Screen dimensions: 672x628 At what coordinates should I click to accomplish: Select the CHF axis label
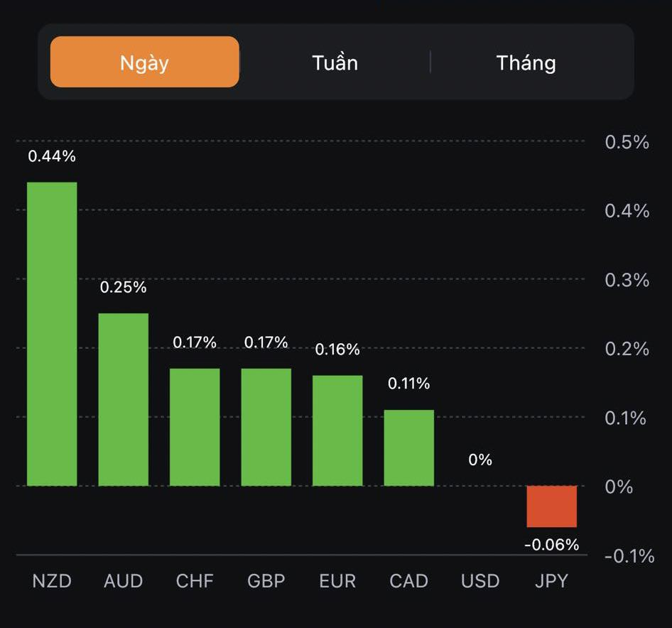pyautogui.click(x=195, y=581)
